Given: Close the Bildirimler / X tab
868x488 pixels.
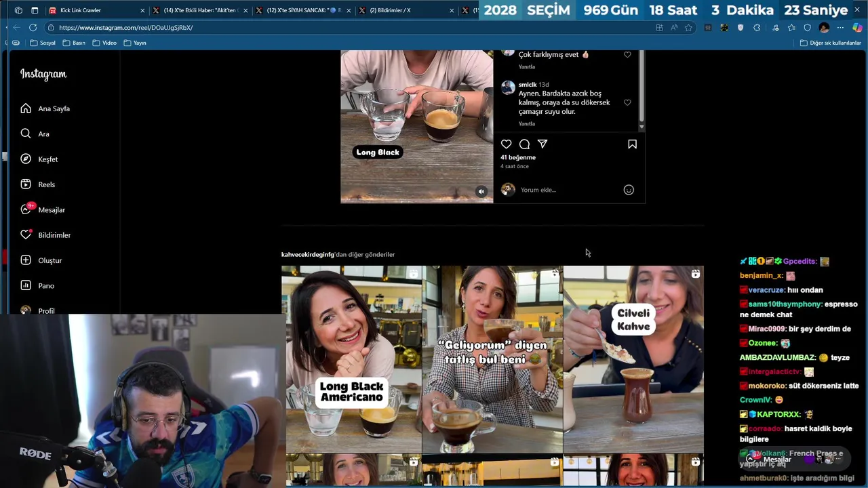Looking at the screenshot, I should (x=452, y=10).
